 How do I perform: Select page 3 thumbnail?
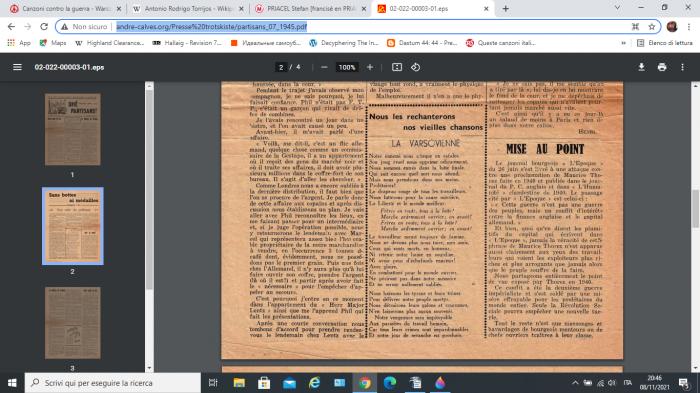click(73, 323)
